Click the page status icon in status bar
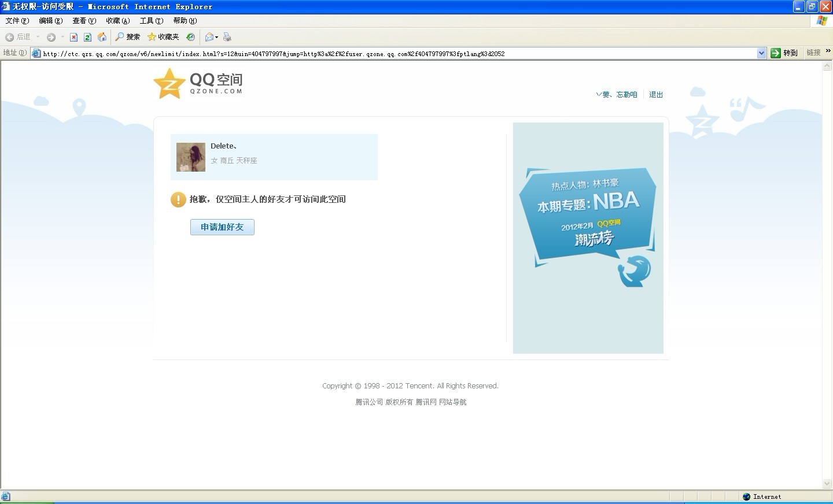833x504 pixels. pos(6,496)
